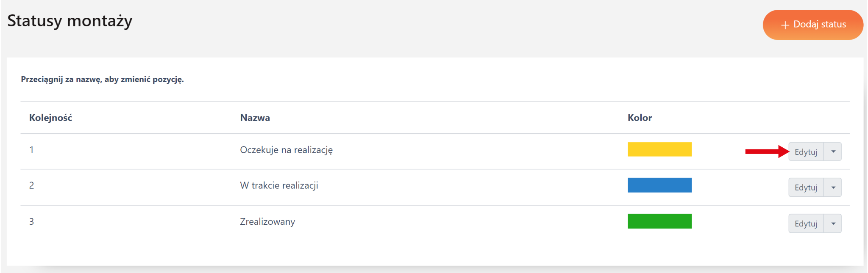
Task: Click order number 1 in the table
Action: click(x=31, y=150)
